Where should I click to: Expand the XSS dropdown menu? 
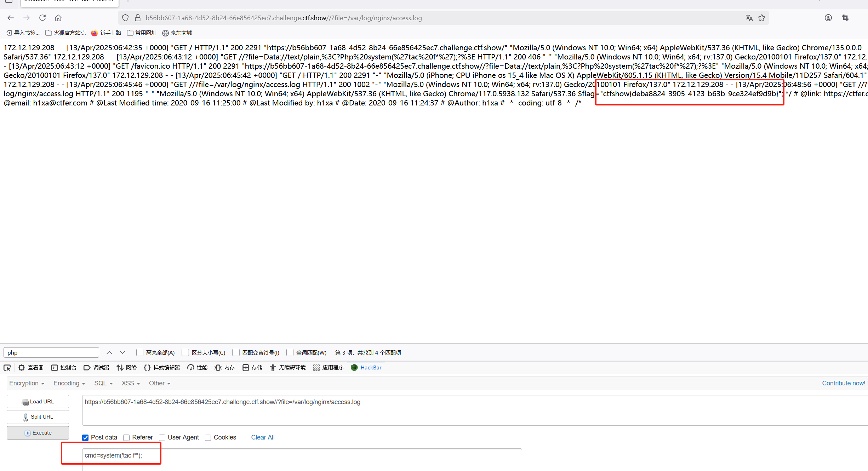131,383
